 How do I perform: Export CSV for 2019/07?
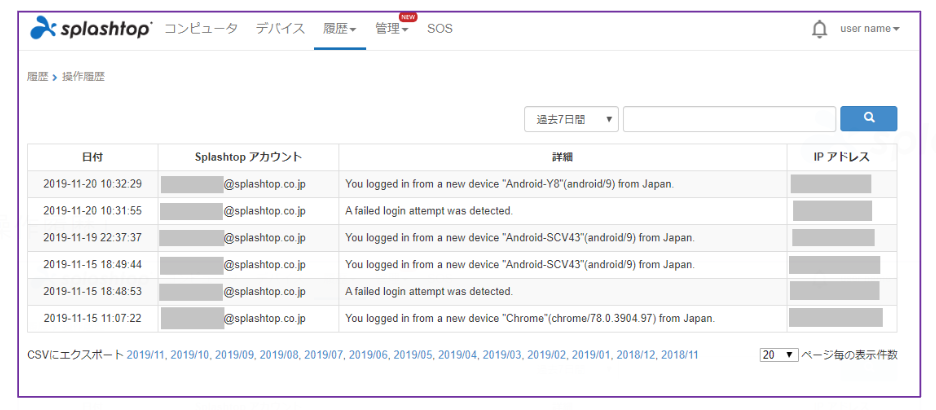coord(325,354)
